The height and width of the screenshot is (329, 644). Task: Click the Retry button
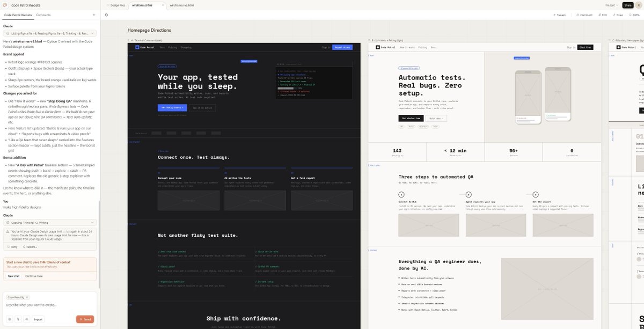point(12,247)
